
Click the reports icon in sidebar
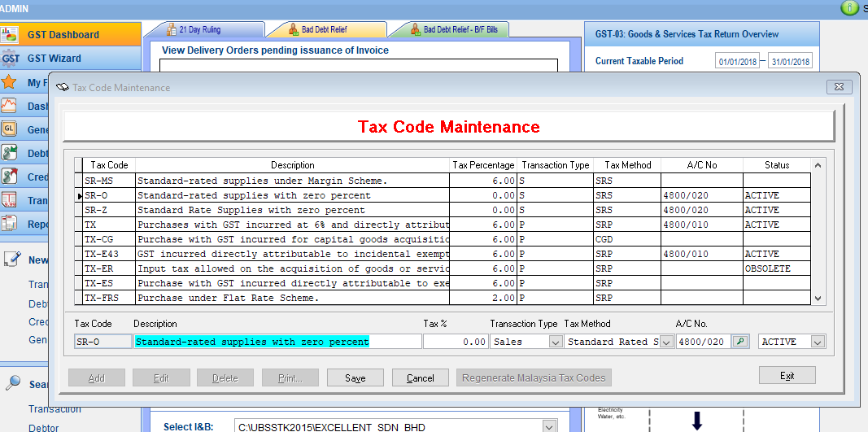(x=9, y=224)
